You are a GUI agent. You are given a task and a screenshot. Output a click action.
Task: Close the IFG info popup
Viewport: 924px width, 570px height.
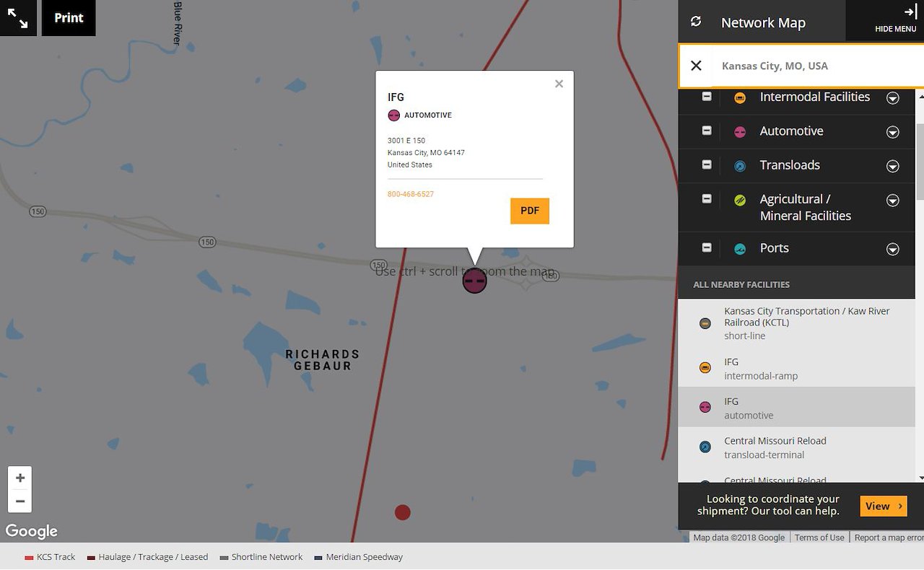(559, 84)
